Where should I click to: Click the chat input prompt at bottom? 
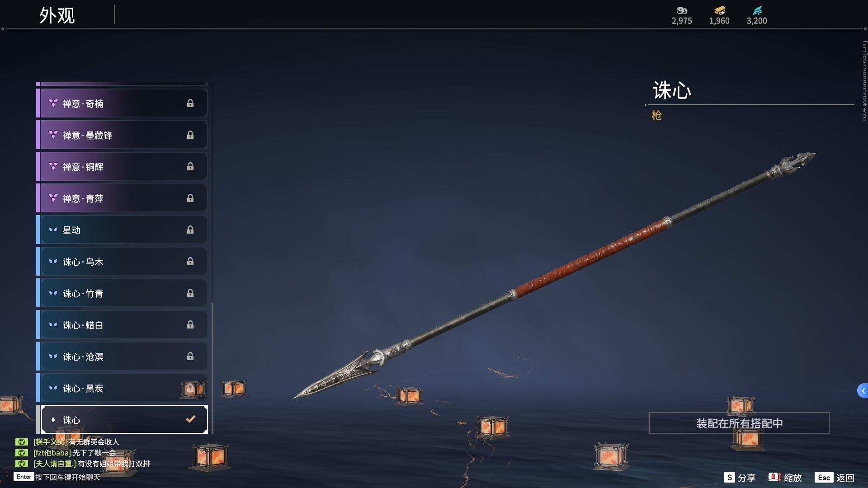point(57,477)
